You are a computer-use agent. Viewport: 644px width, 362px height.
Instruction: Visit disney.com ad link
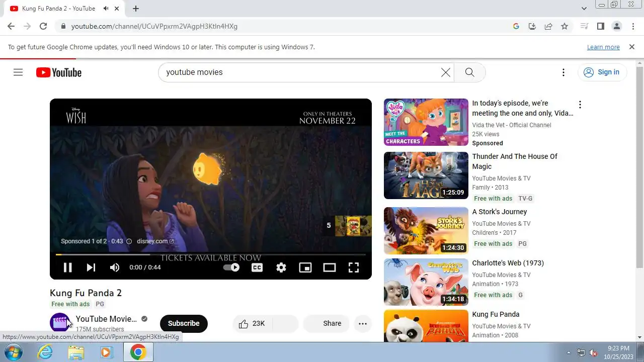[x=155, y=241]
